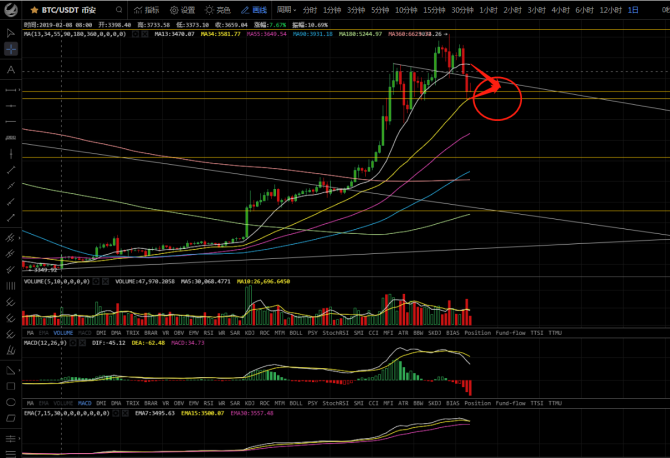This screenshot has width=670, height=458.
Task: Select the 1小时 interval
Action: point(488,10)
